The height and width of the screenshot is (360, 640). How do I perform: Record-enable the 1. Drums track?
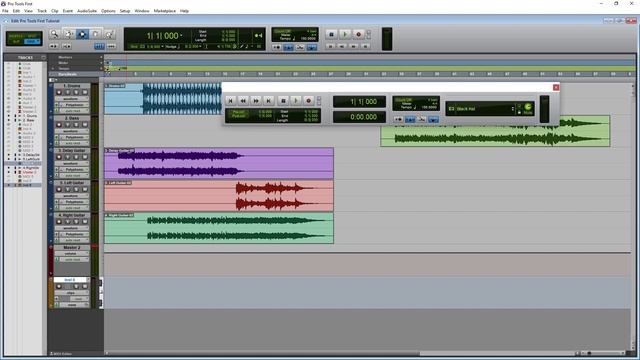[x=59, y=92]
